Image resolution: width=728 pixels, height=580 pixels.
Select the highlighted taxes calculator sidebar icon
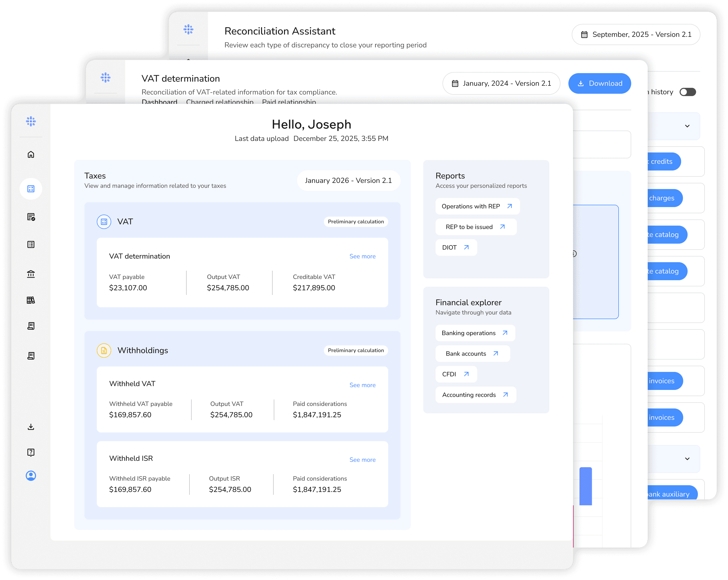point(31,189)
